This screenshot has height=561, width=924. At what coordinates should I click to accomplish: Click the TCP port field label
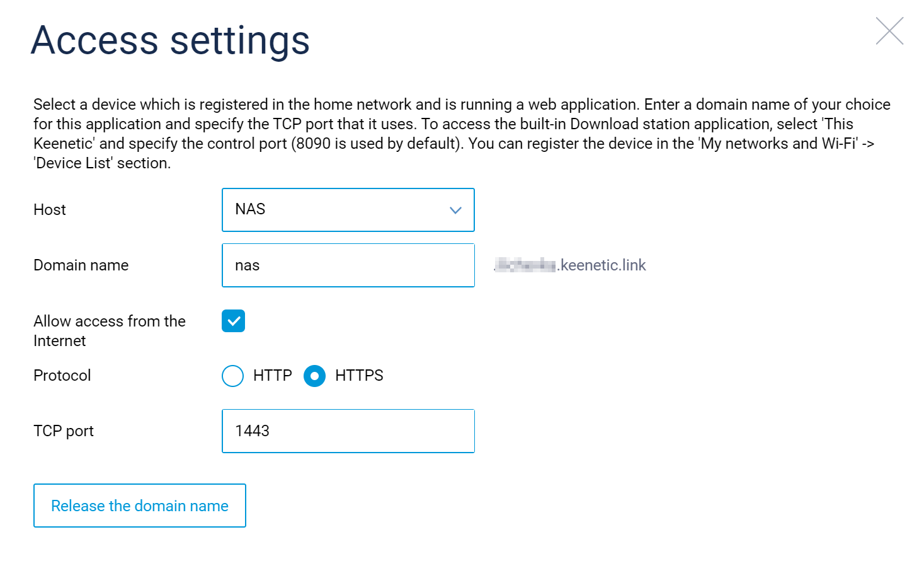pyautogui.click(x=63, y=431)
